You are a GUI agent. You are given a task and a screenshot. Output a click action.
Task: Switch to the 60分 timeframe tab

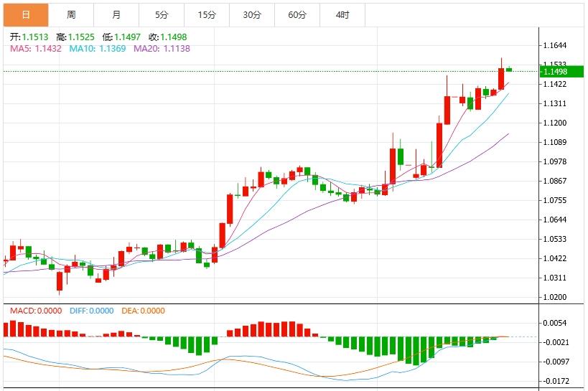tap(297, 14)
